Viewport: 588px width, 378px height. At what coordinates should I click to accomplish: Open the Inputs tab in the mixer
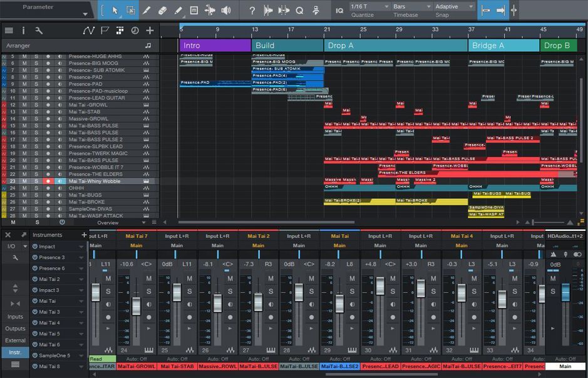point(14,315)
